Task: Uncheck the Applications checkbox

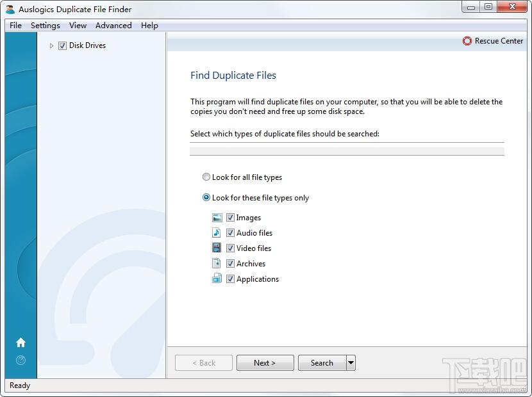Action: pyautogui.click(x=230, y=279)
